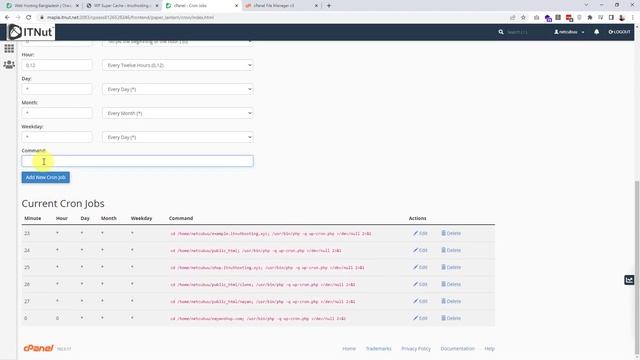Open the Chrome extensions puzzle icon
This screenshot has width=640, height=360.
point(590,18)
